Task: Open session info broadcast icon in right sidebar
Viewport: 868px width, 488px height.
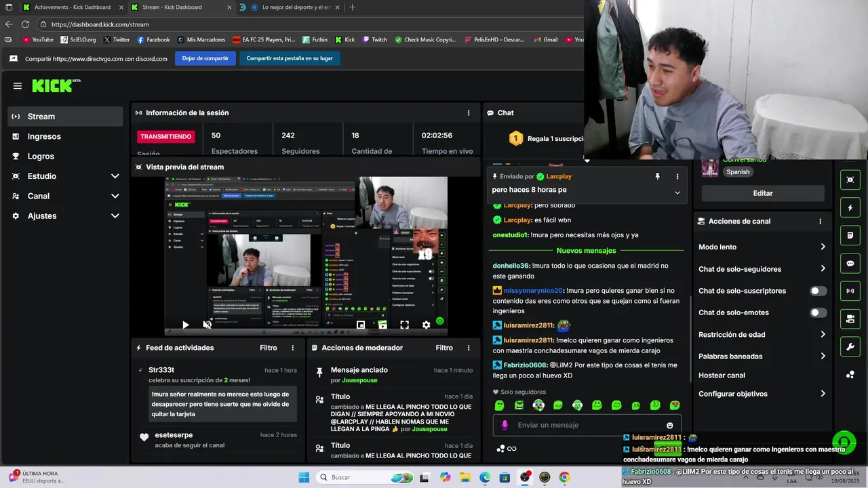Action: coord(850,291)
